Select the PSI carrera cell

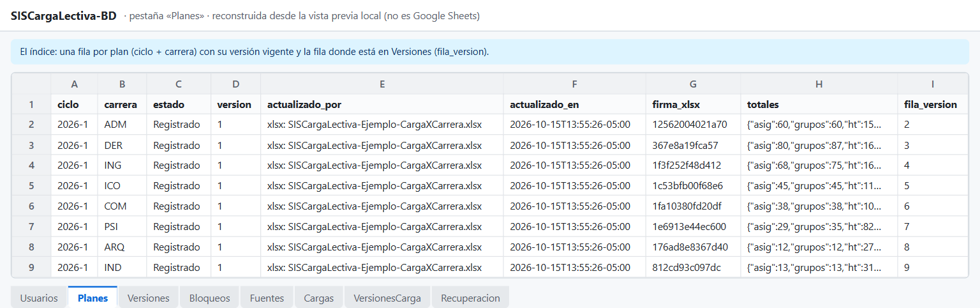click(x=122, y=227)
